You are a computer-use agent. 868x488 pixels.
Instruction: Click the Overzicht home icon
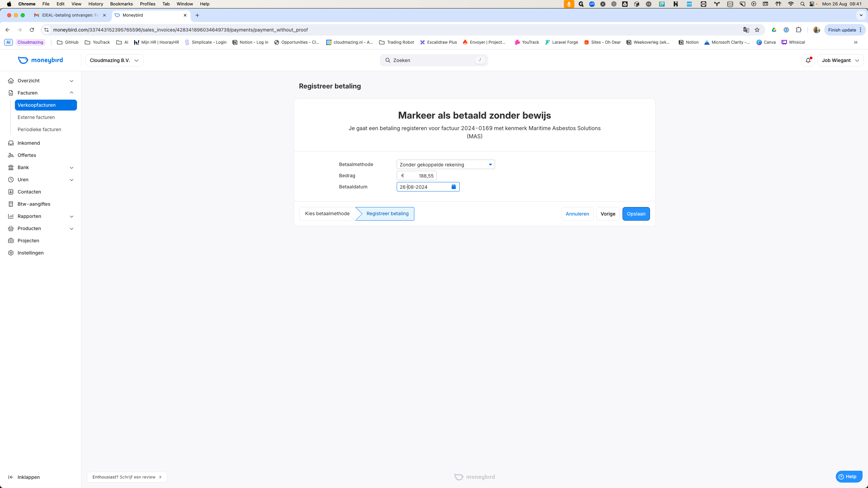pyautogui.click(x=11, y=81)
